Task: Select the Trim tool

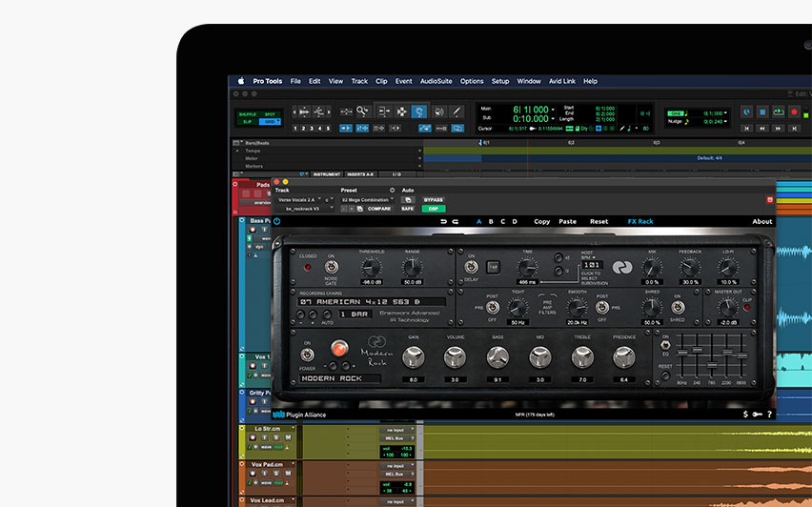Action: (384, 112)
